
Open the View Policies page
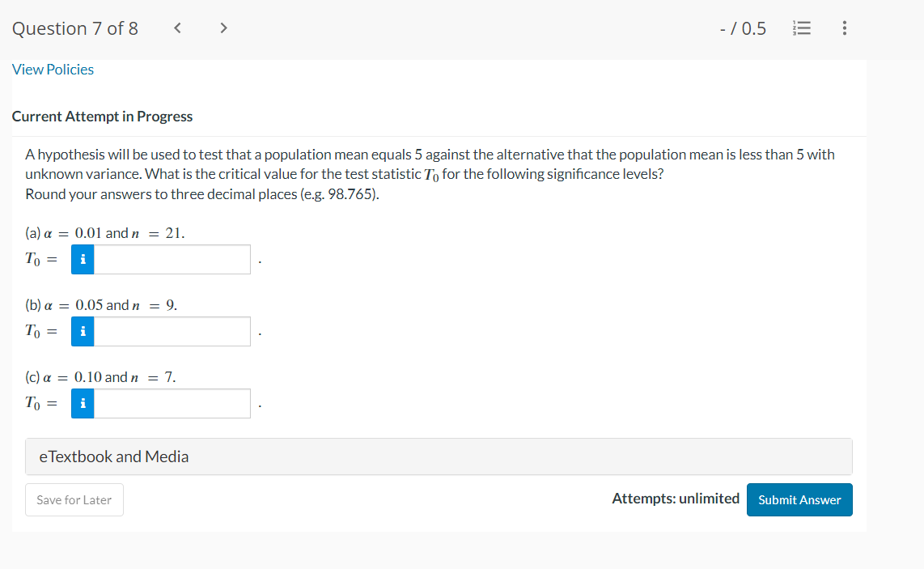(x=53, y=69)
